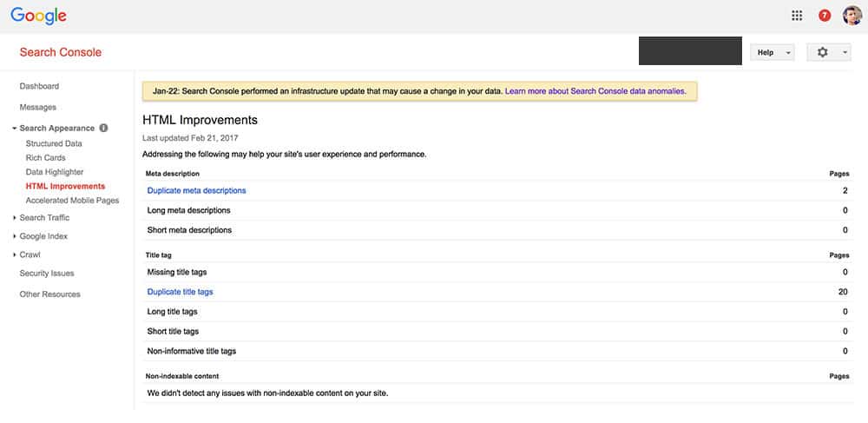Screen dimensions: 868x423
Task: Follow Learn more about data anomalies link
Action: [x=595, y=91]
